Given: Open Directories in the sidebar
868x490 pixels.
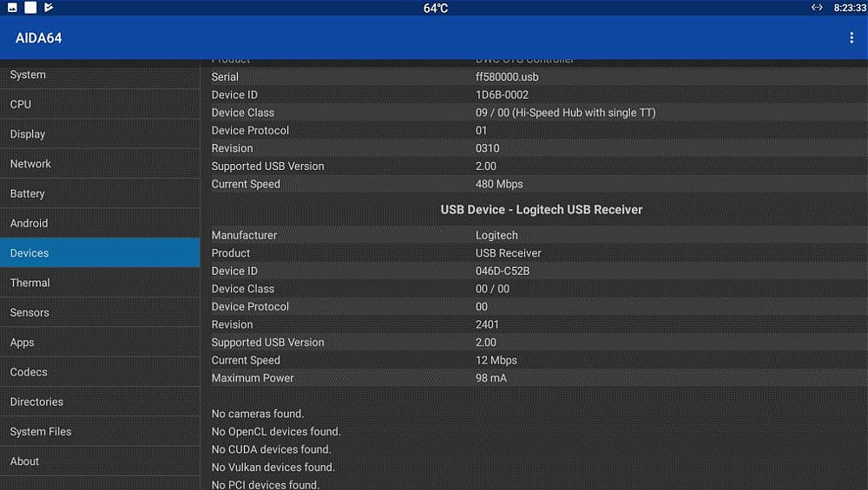Looking at the screenshot, I should coord(100,402).
